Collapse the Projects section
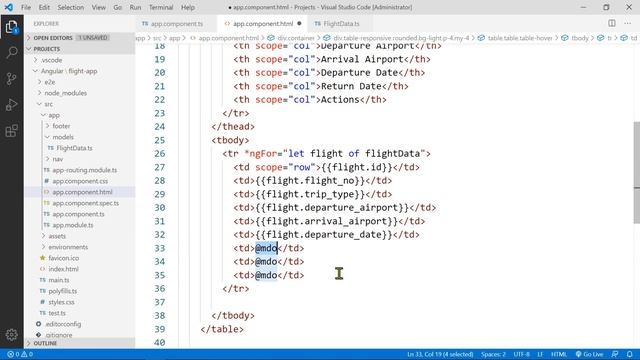This screenshot has width=640, height=360. point(80,49)
